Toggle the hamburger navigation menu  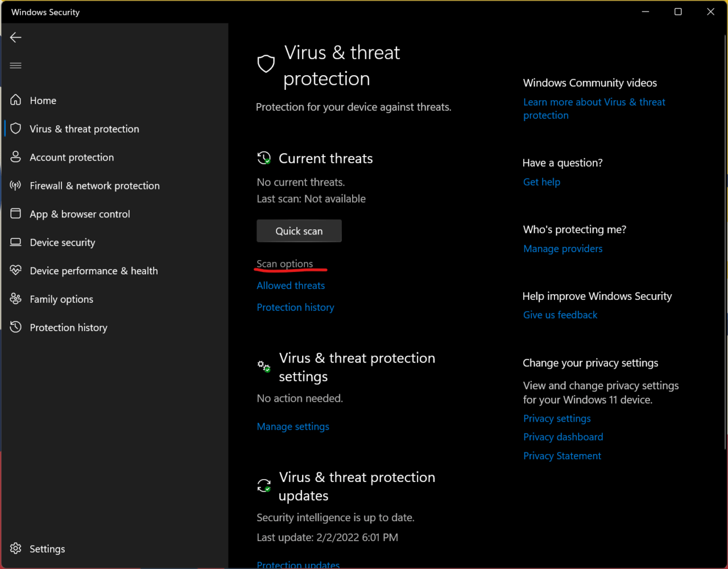(16, 65)
